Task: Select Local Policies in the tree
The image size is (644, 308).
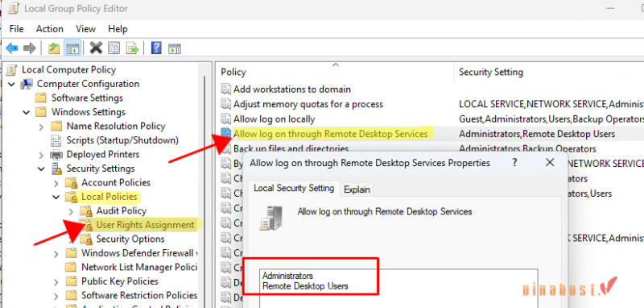Action: point(109,197)
